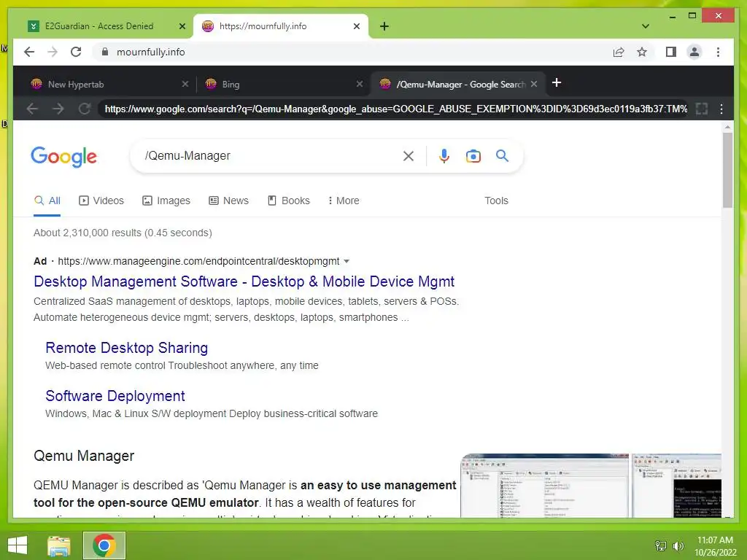Viewport: 747px width, 560px height.
Task: Click the Google logo
Action: [64, 156]
